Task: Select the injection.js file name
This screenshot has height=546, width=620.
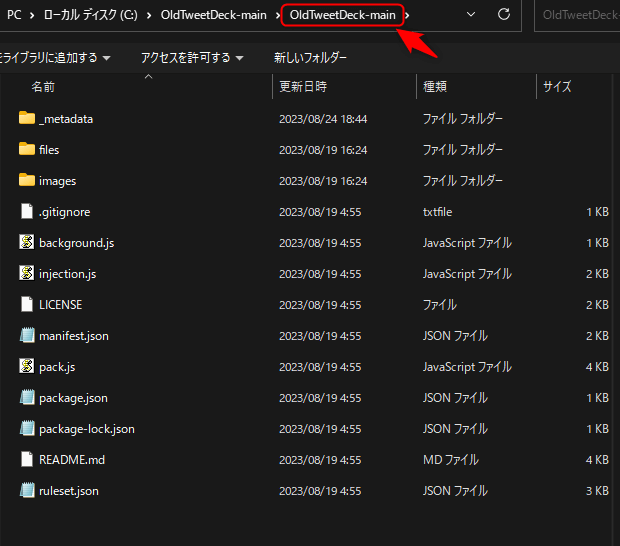Action: pos(68,274)
